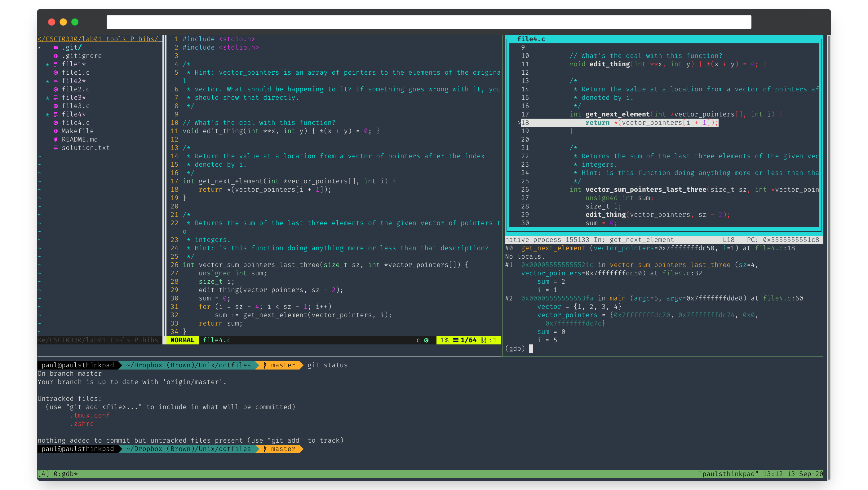Click the gdb command prompt input
Viewport: 868px width, 490px height.
click(x=531, y=348)
